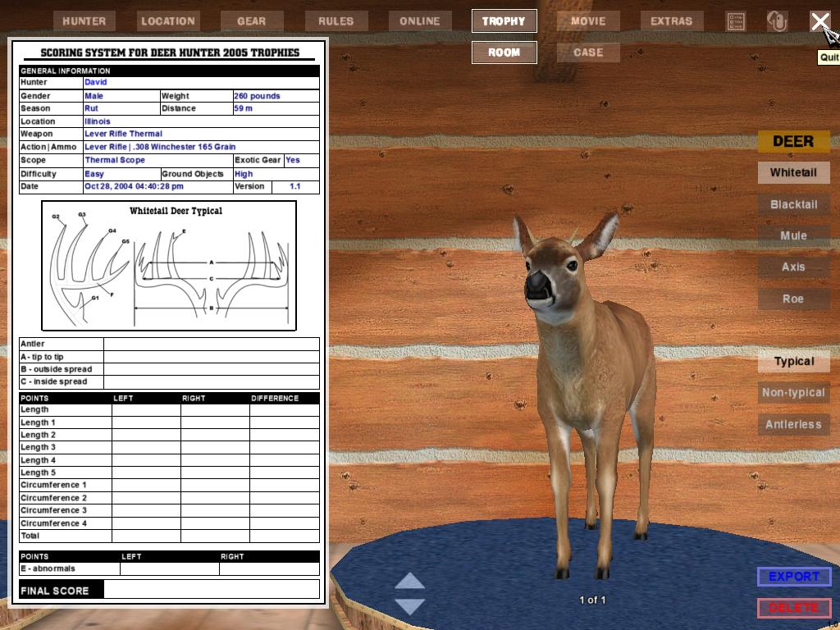Click the FINAL SCORE value field
The image size is (840, 630).
tap(212, 589)
